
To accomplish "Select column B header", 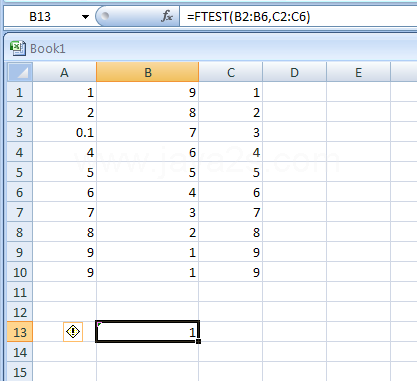I will coord(148,72).
